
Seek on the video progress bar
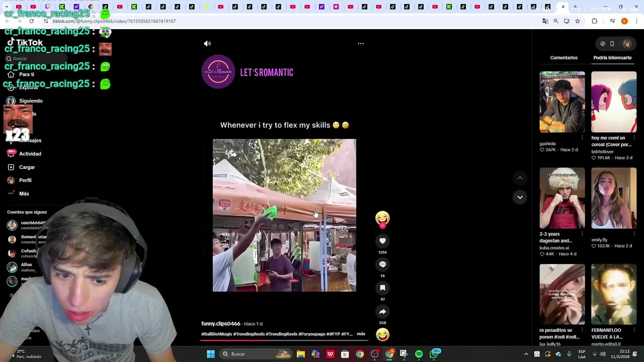[284, 340]
